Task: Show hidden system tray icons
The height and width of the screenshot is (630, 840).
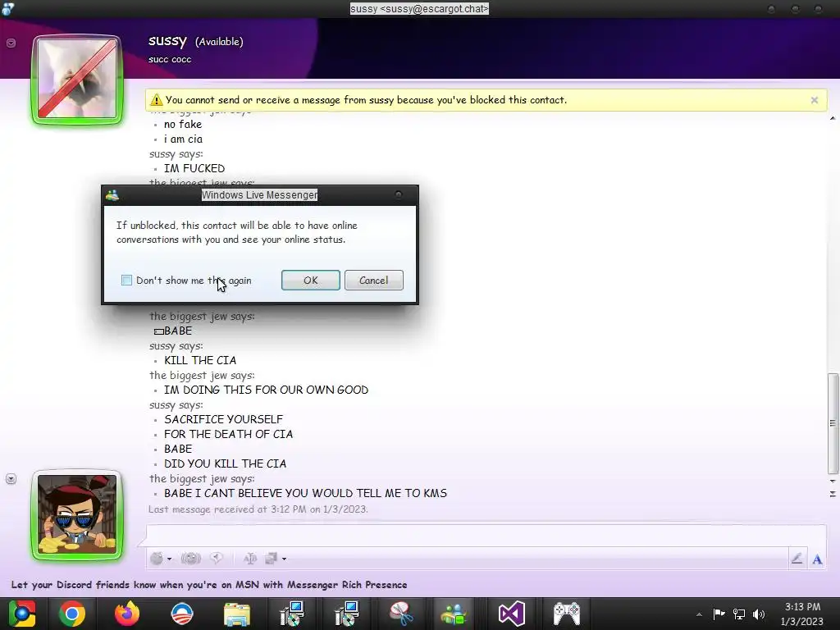Action: point(699,614)
